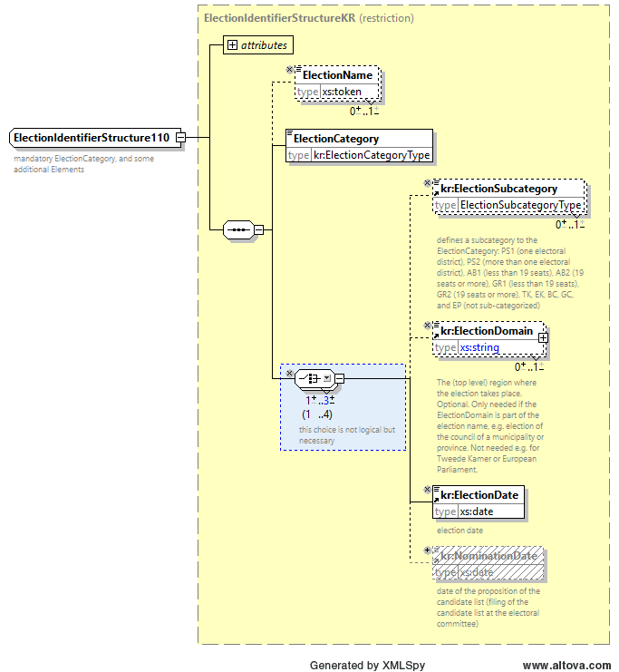Click reference arrow icon on kr:ElectionDomain
619x672 pixels.
point(437,336)
